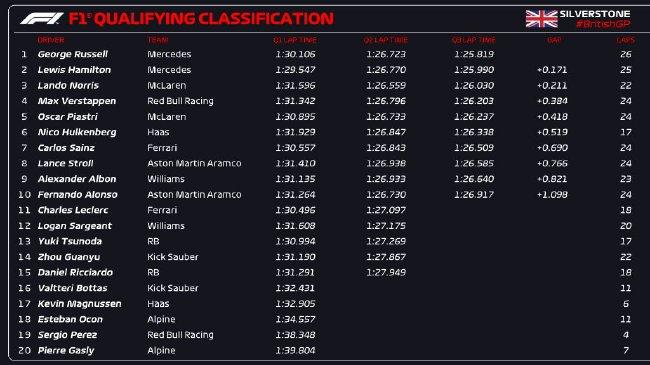Select the DRIVER column header

coord(51,40)
